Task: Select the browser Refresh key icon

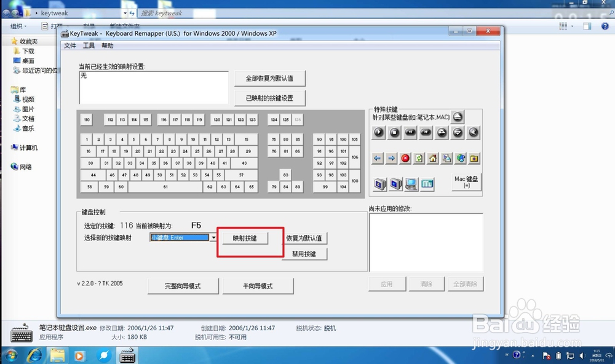Action: [x=419, y=159]
